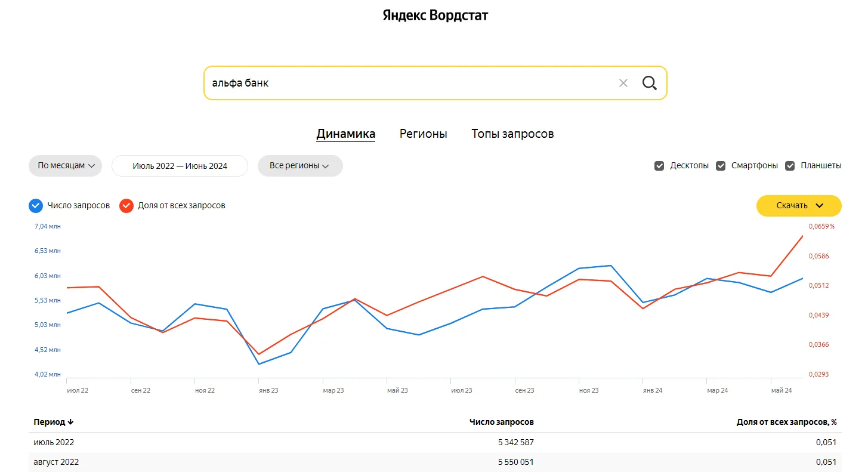
Task: Select the август 2022 table row
Action: [435, 462]
